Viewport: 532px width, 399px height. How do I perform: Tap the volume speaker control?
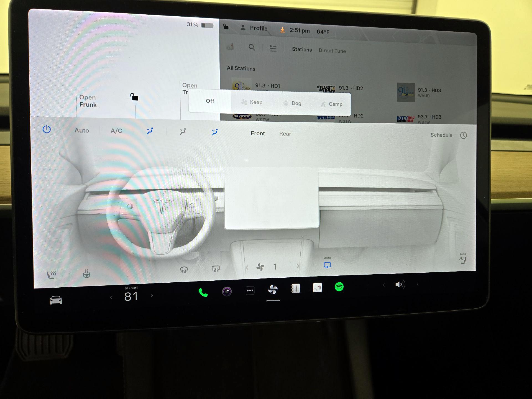(400, 284)
